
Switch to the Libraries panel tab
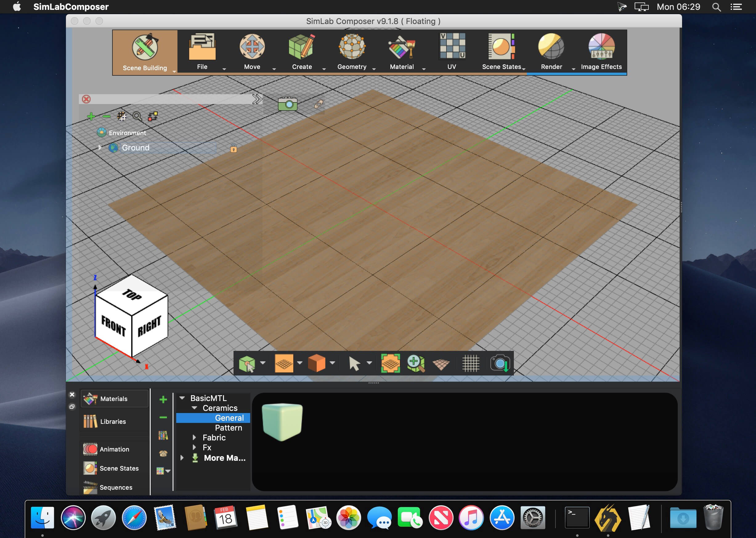coord(113,421)
